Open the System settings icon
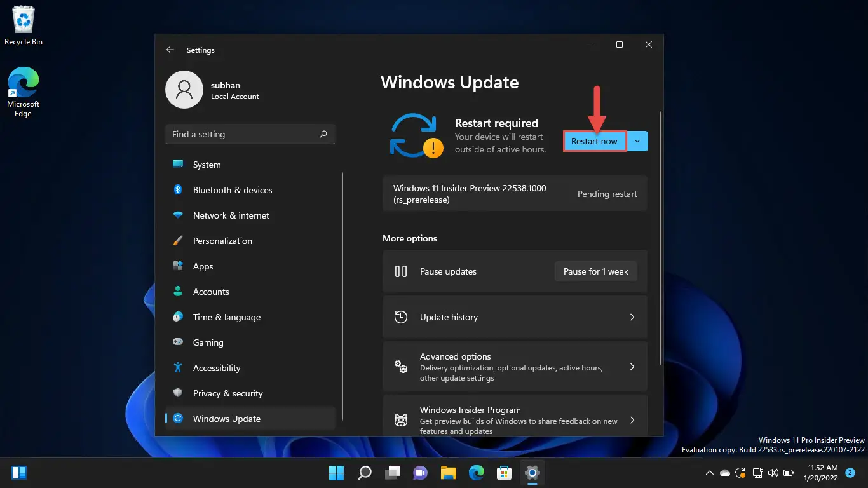868x488 pixels. tap(179, 165)
